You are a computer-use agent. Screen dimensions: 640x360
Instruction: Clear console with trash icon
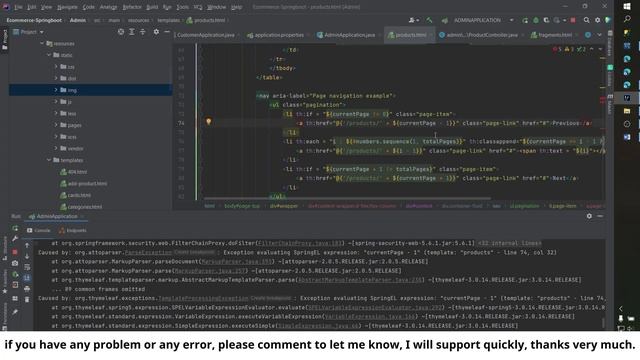click(27, 300)
